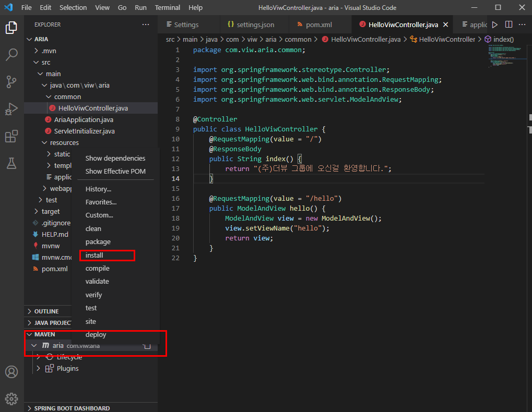The image size is (532, 412).
Task: Select compile in Maven context menu
Action: tap(98, 269)
